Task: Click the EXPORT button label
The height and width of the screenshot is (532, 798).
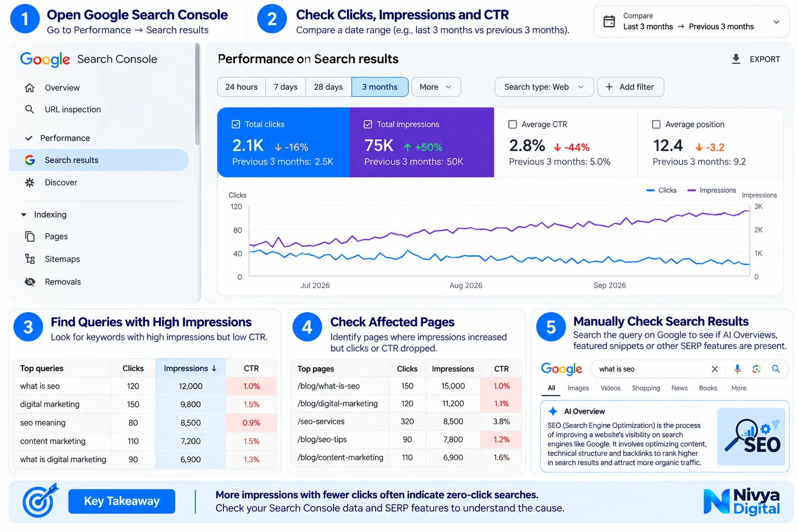Action: 765,59
